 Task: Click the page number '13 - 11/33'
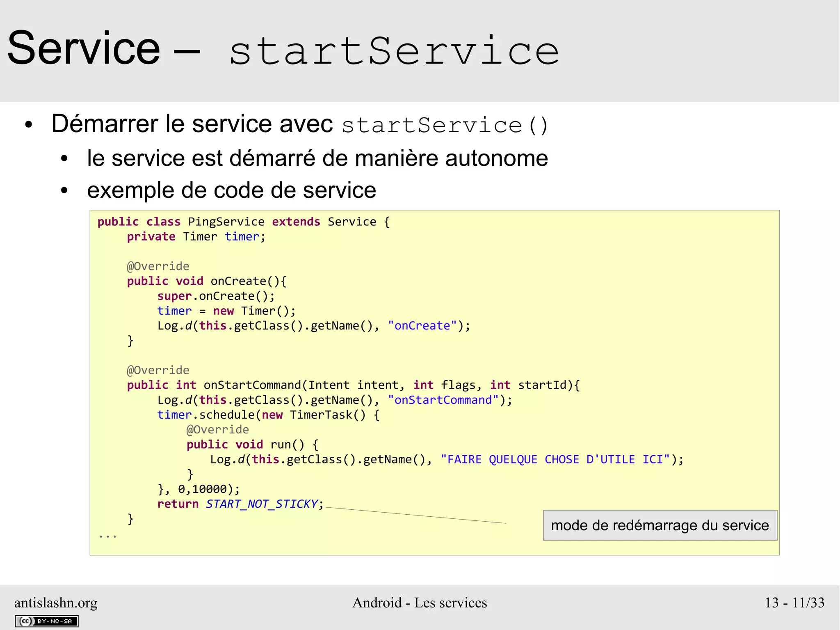[x=794, y=603]
